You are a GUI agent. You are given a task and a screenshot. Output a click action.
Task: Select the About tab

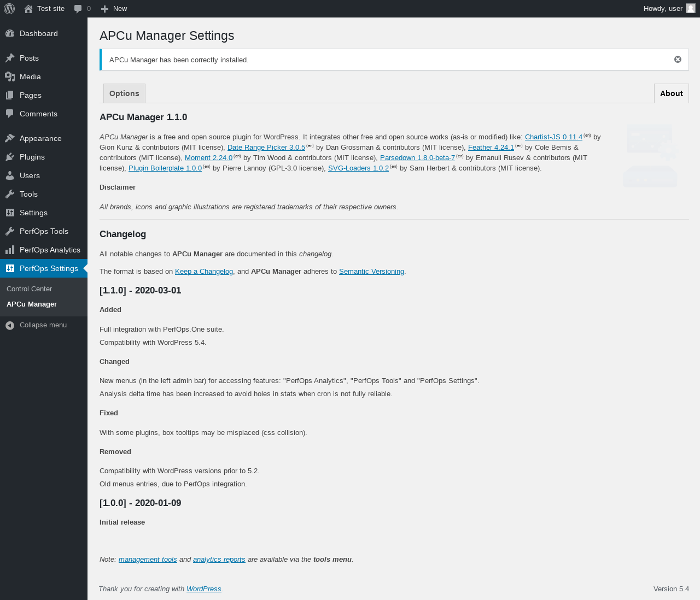(x=671, y=93)
